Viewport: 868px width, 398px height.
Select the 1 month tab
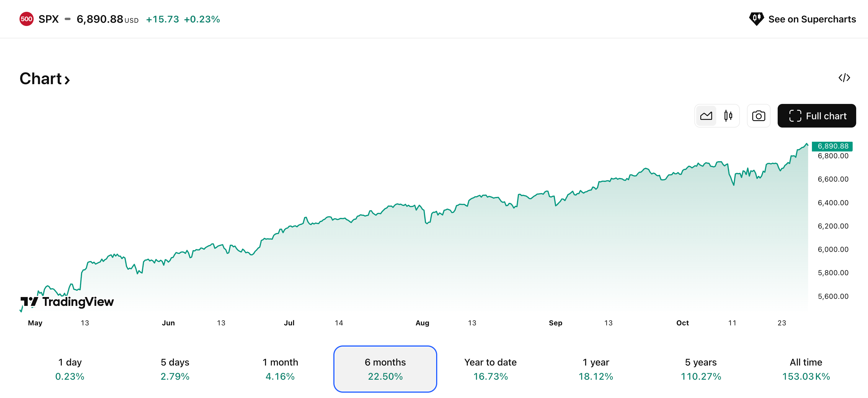tap(280, 369)
